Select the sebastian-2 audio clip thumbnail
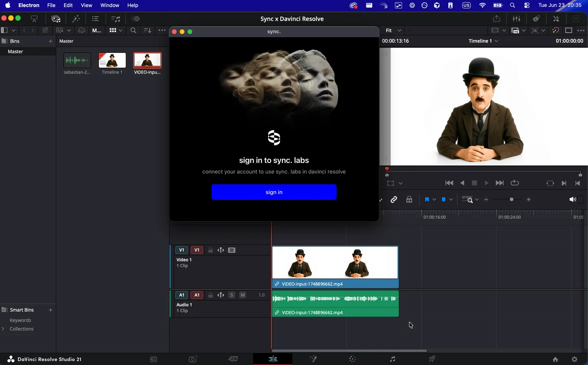Image resolution: width=588 pixels, height=365 pixels. click(x=77, y=60)
